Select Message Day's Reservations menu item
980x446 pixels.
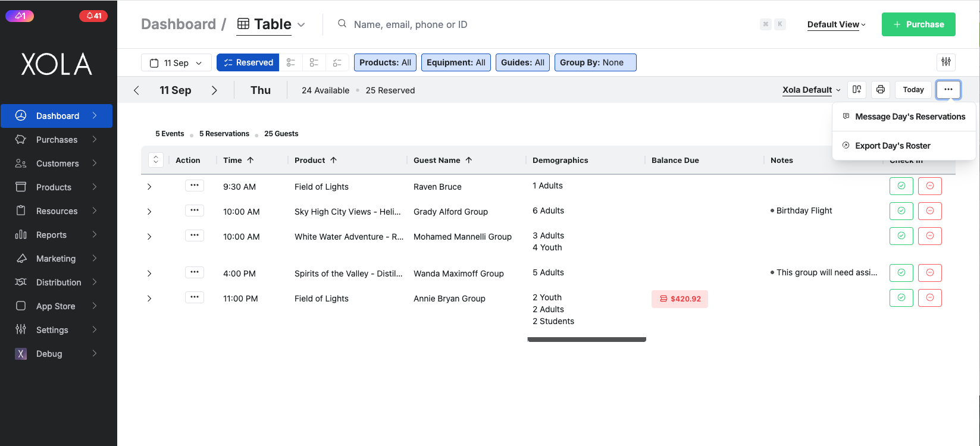point(904,117)
